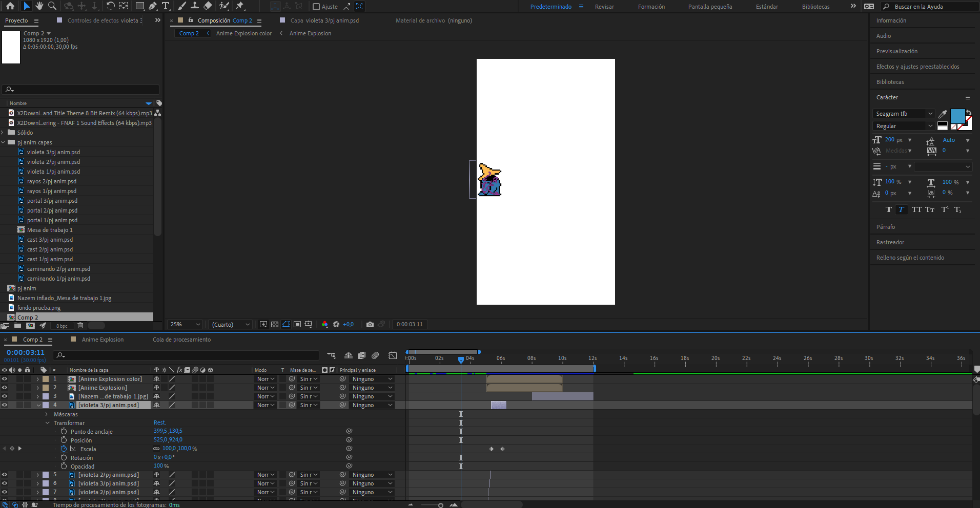This screenshot has width=980, height=508.
Task: Select the Brush tool
Action: (182, 6)
